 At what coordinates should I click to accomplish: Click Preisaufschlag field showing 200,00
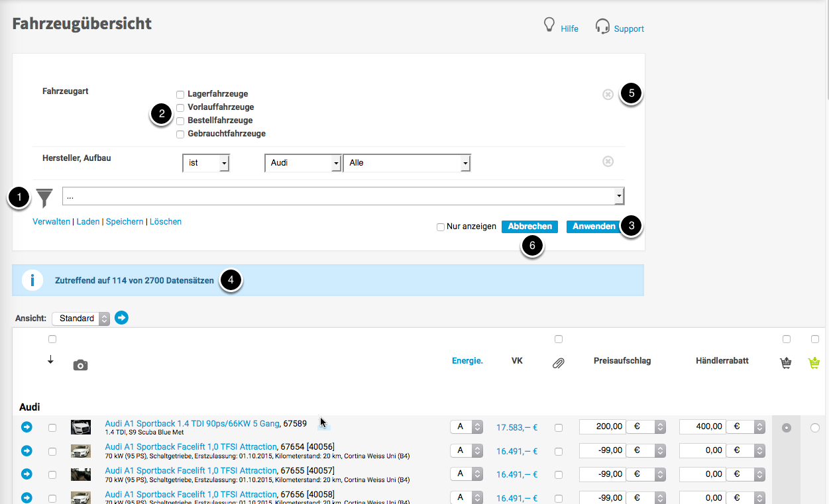(602, 427)
